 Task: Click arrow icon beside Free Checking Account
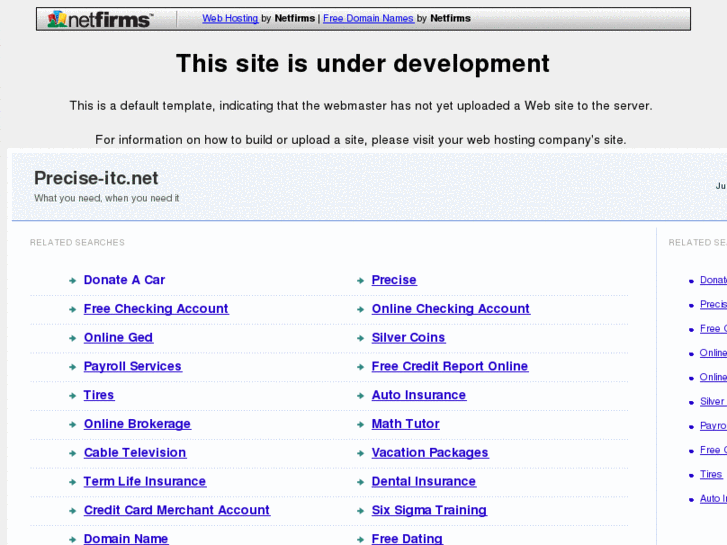pyautogui.click(x=72, y=309)
